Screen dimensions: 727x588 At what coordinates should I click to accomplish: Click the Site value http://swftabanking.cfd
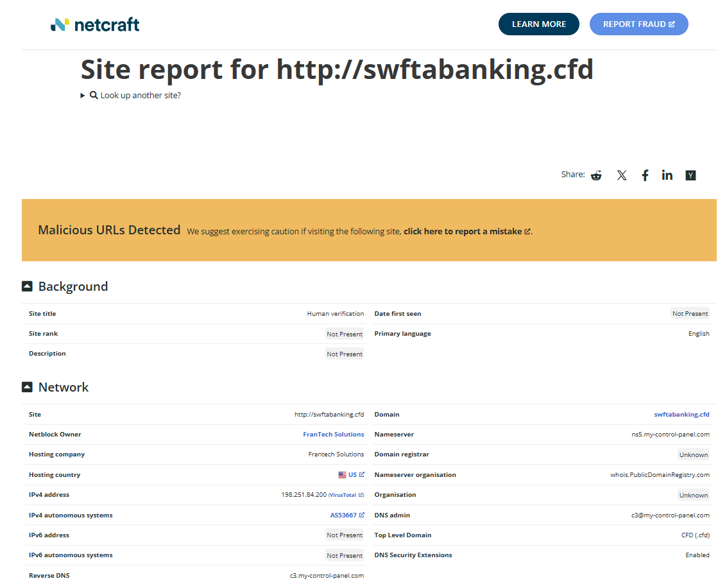pos(329,415)
